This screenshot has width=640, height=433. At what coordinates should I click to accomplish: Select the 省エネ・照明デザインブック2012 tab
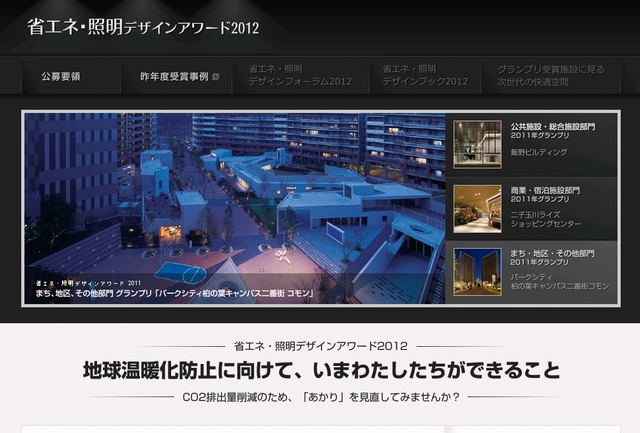(425, 75)
